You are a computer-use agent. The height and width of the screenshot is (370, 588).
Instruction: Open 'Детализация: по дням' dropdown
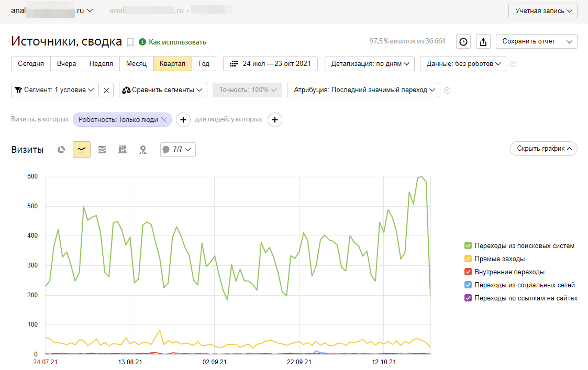(370, 64)
